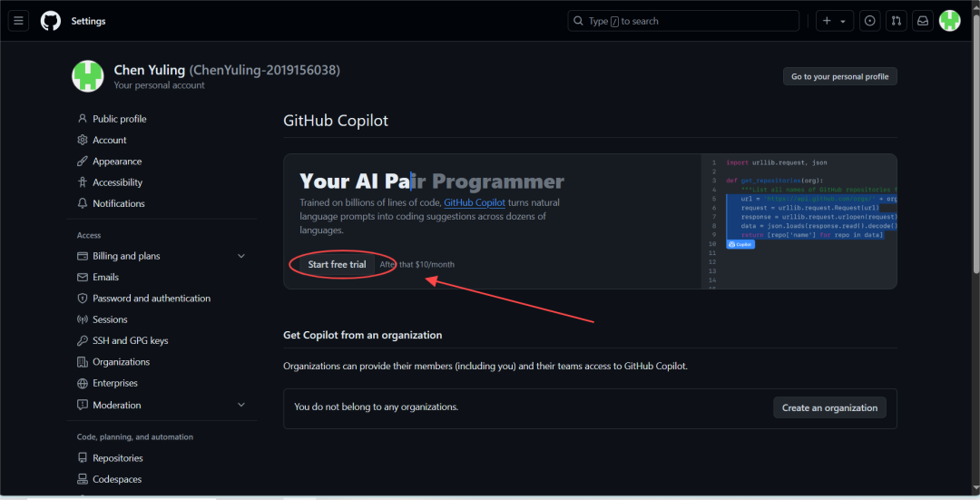
Task: Click the GitHub Octocat logo
Action: coord(51,21)
